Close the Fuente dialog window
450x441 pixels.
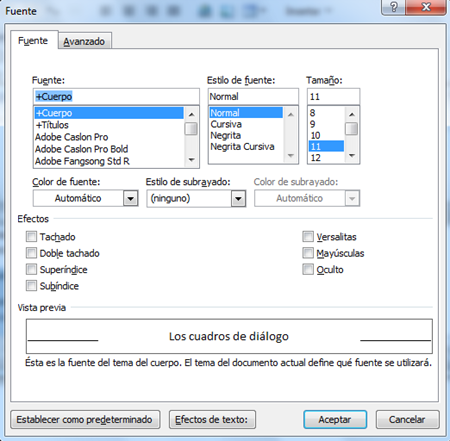tap(426, 7)
